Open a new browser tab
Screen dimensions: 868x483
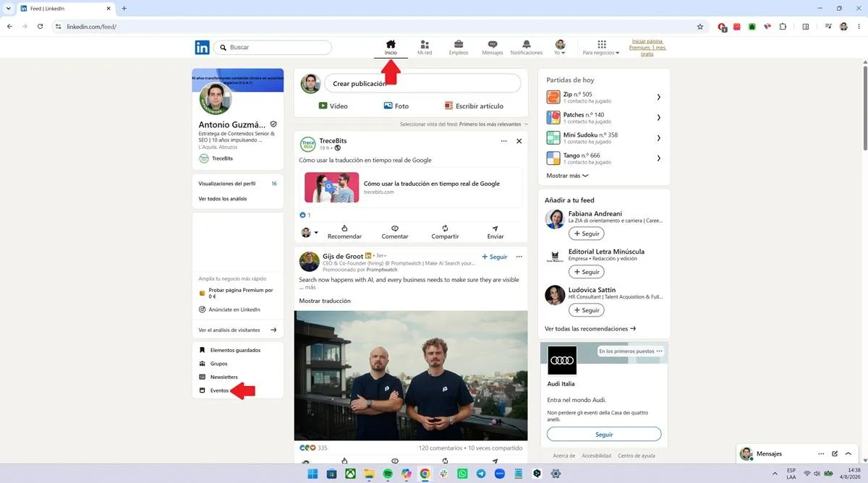click(124, 8)
